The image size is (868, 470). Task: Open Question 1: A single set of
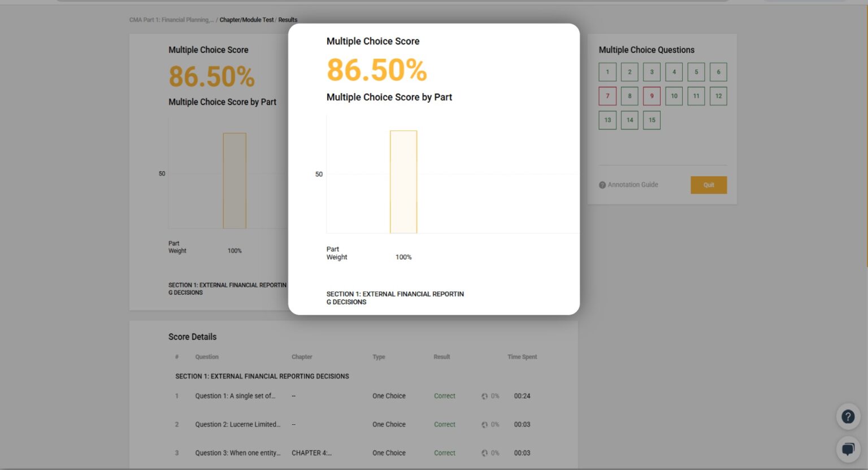(x=235, y=396)
